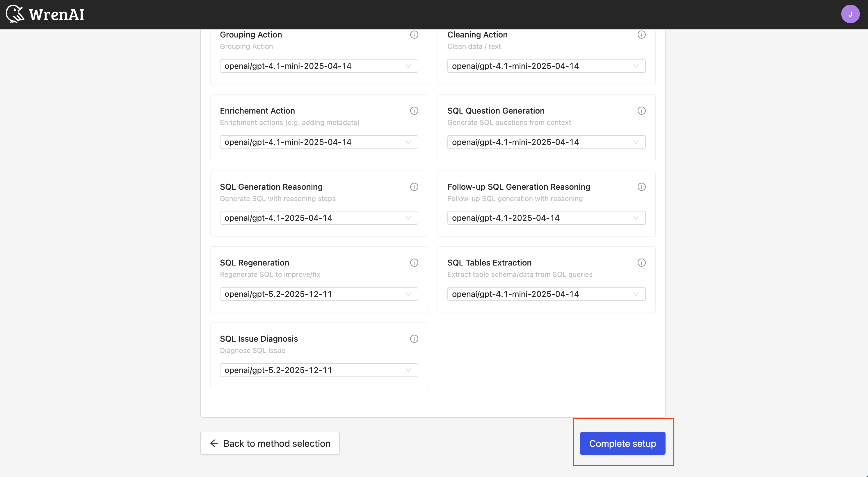Open Enrichement Action model selector

(x=319, y=142)
